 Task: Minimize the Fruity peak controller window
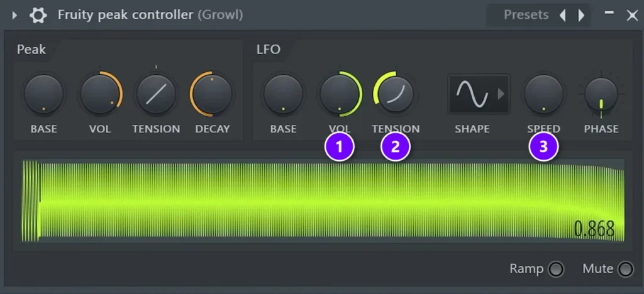coord(609,14)
